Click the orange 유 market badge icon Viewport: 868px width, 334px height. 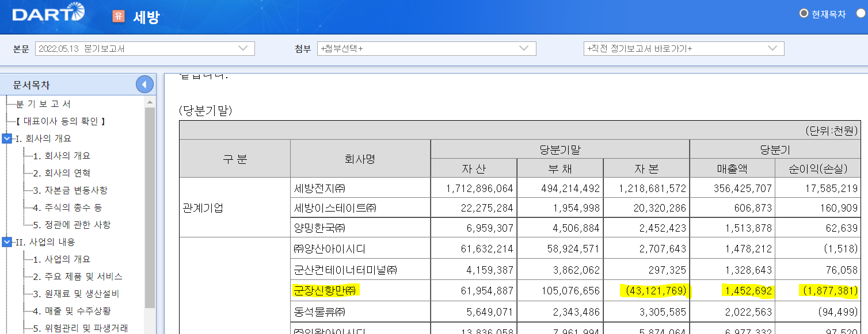pos(119,16)
